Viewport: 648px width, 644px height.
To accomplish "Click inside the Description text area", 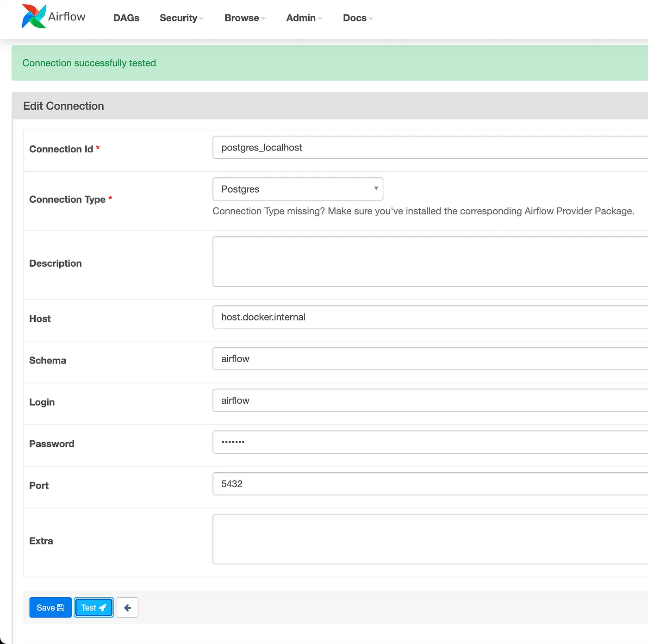I will tap(430, 262).
